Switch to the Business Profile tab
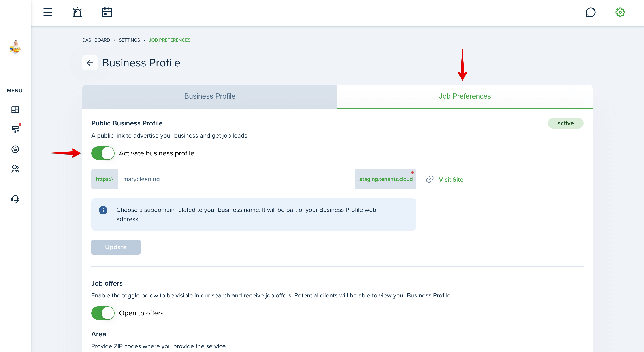 click(x=210, y=96)
